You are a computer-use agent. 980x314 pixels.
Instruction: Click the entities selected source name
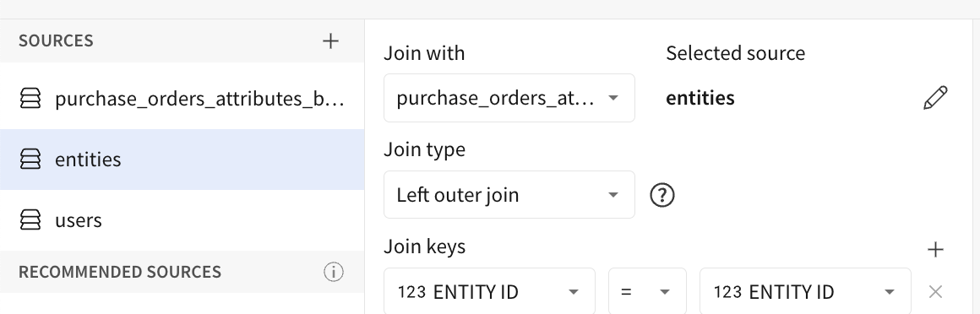[700, 98]
